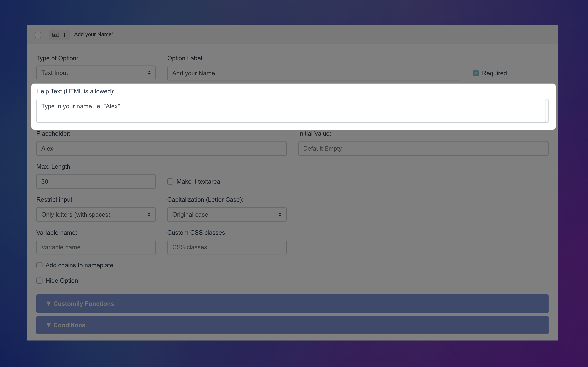Image resolution: width=588 pixels, height=367 pixels.
Task: Click the text input type icon badge
Action: coord(56,35)
